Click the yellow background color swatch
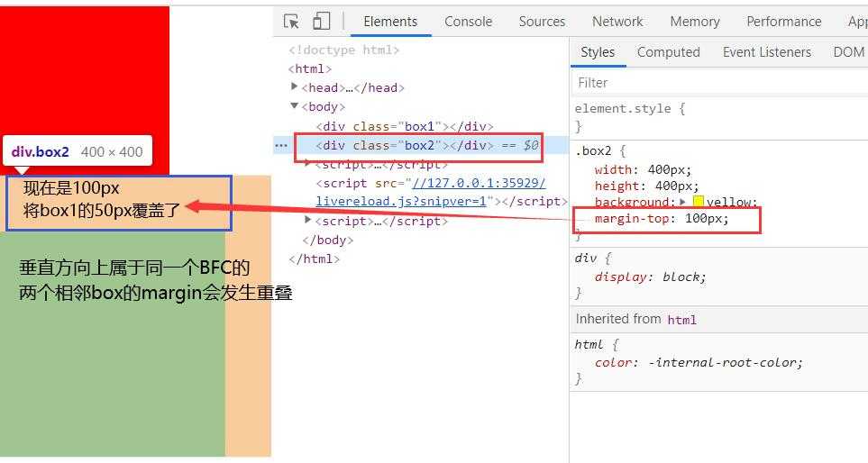 pos(698,202)
